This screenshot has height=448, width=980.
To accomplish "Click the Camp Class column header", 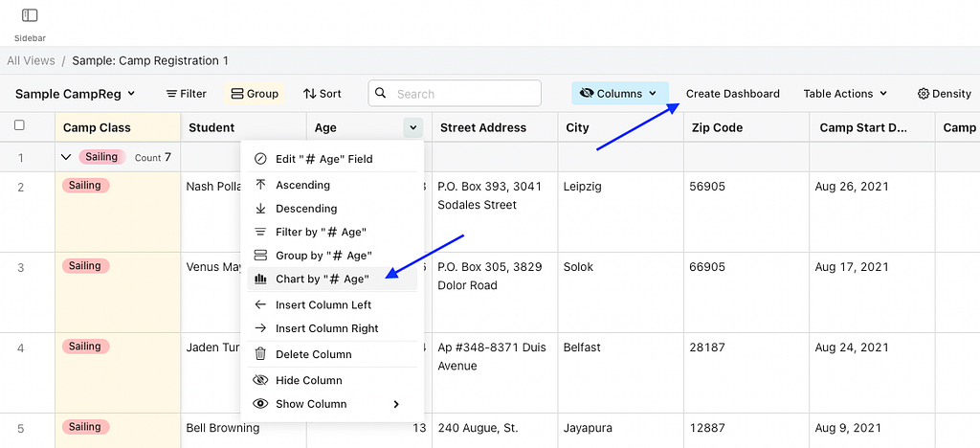I will pyautogui.click(x=118, y=127).
